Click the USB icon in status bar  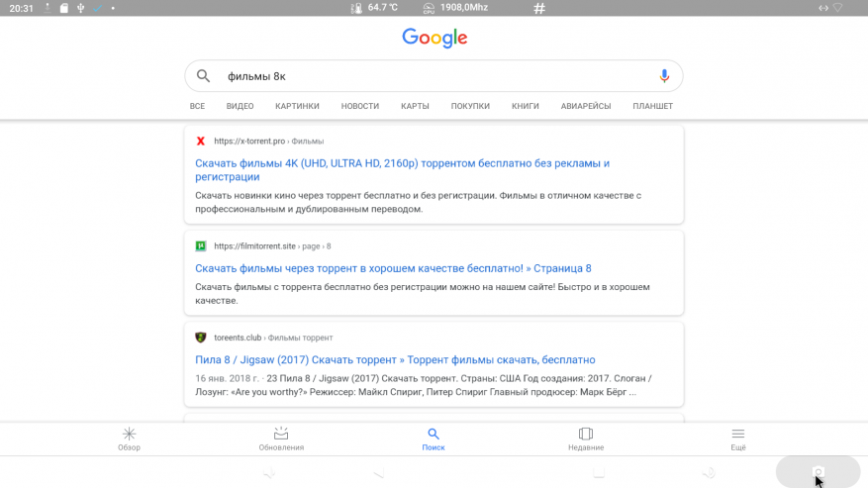pos(81,8)
